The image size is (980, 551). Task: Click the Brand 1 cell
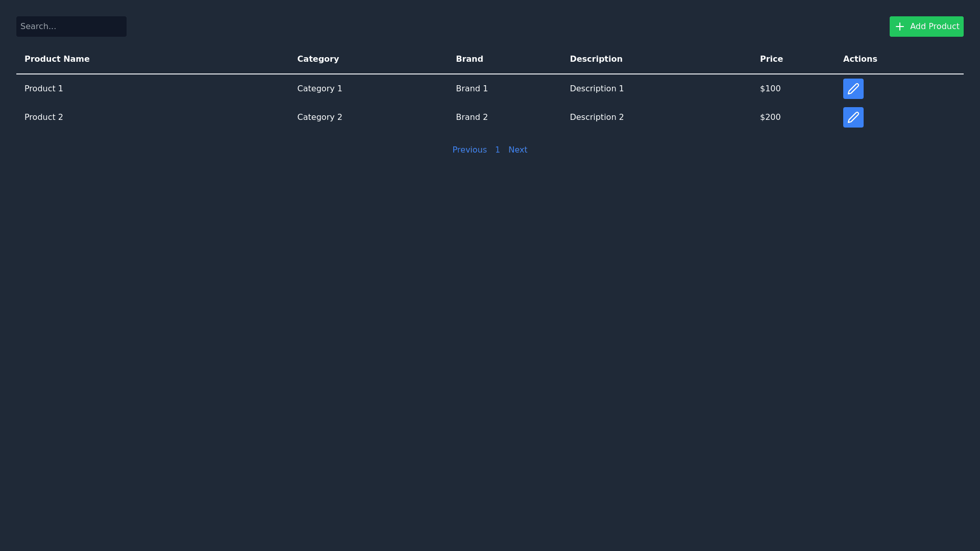point(472,89)
